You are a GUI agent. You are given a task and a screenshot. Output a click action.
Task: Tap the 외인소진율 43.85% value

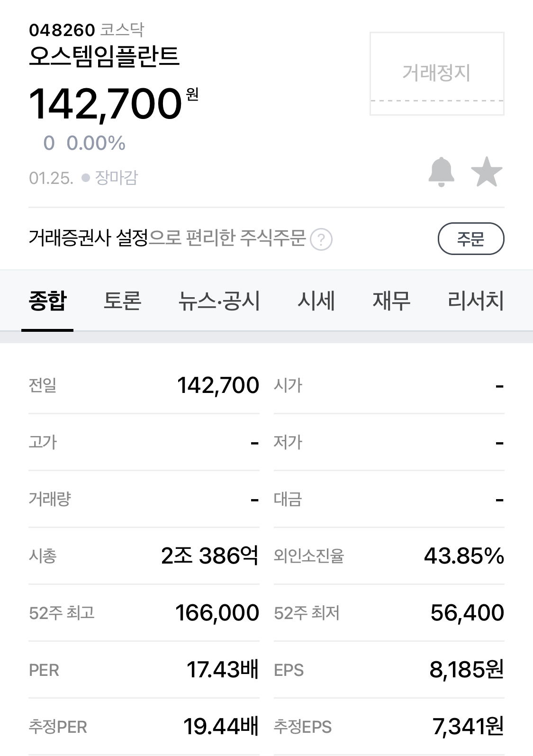point(464,556)
